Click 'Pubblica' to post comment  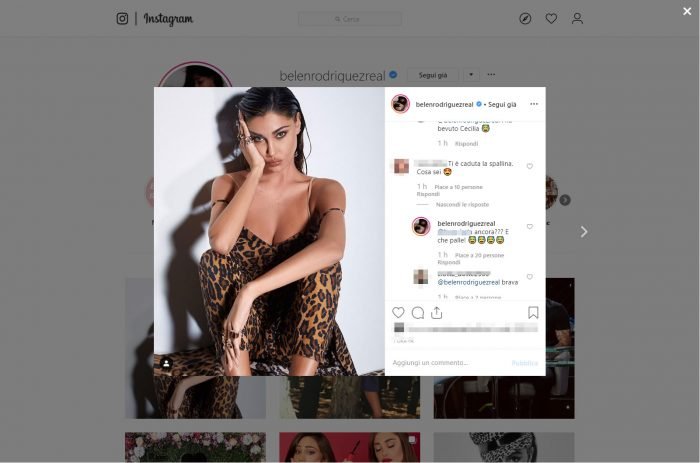coord(525,363)
